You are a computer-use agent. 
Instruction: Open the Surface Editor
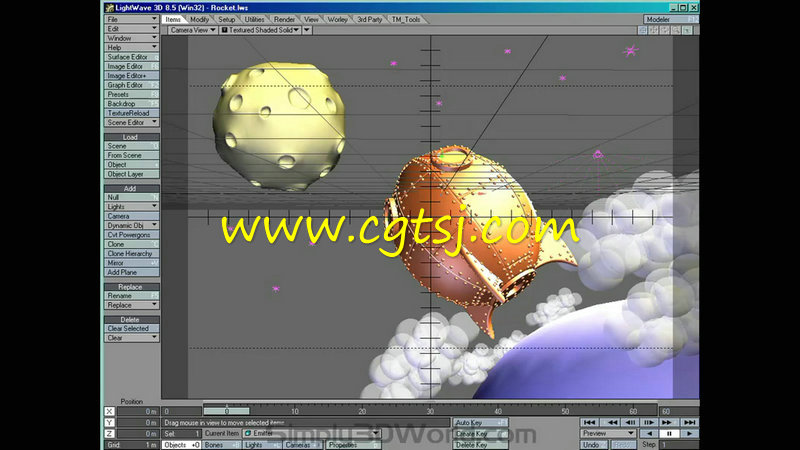pos(132,57)
